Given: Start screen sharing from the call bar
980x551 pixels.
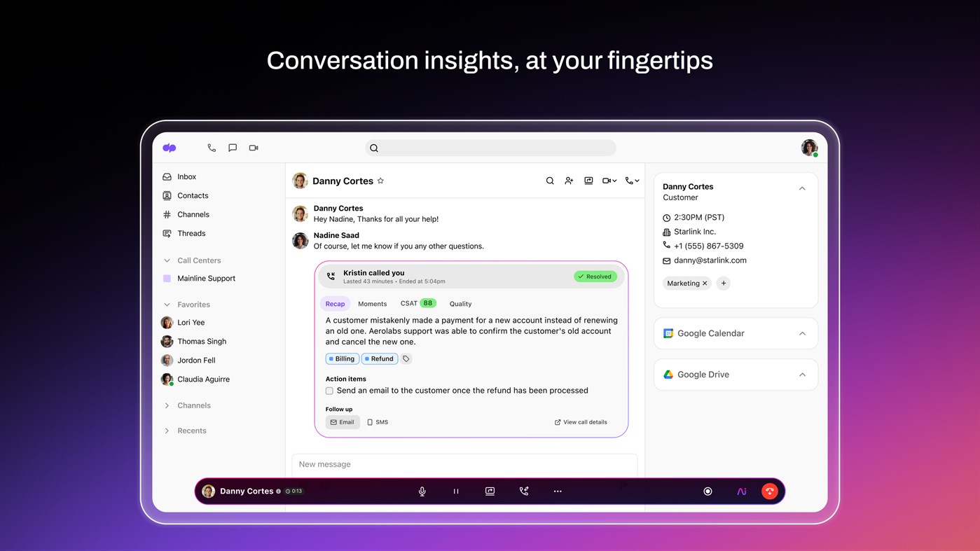Looking at the screenshot, I should [490, 491].
